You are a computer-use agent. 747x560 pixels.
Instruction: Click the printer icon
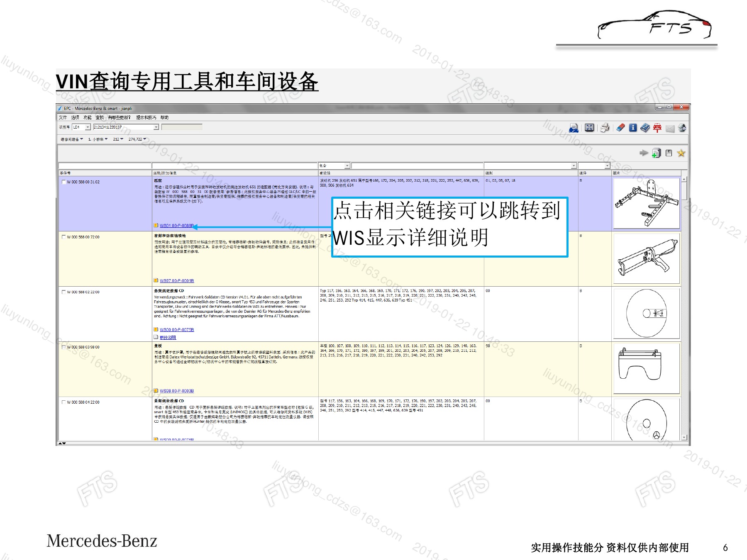click(x=605, y=128)
